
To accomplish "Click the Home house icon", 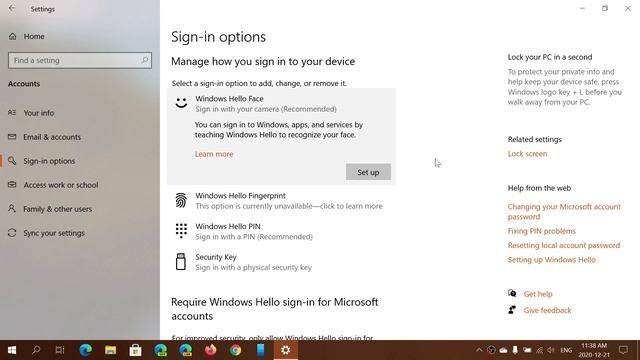I will [x=13, y=36].
